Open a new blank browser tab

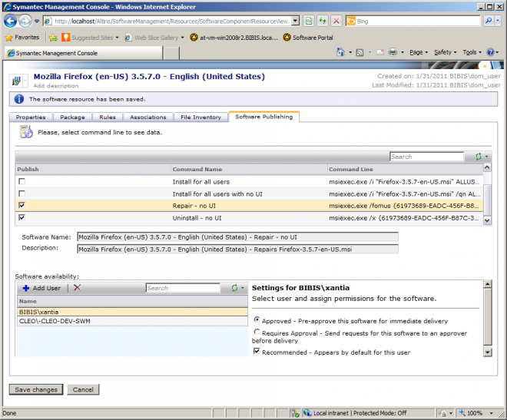point(171,53)
